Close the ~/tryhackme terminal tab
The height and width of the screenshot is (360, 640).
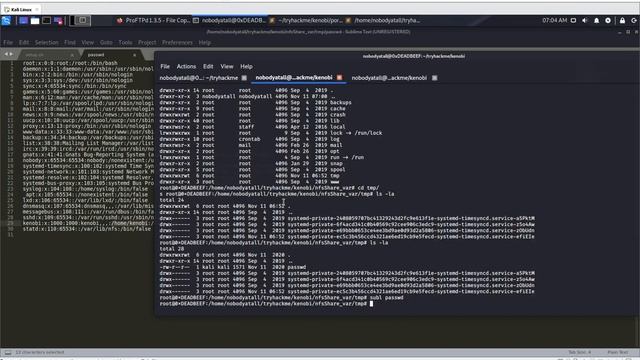pyautogui.click(x=244, y=78)
